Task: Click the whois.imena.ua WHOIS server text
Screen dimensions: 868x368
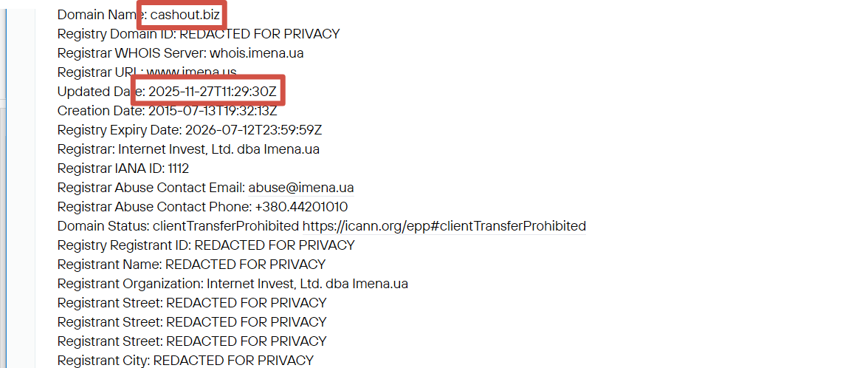Action: point(256,53)
